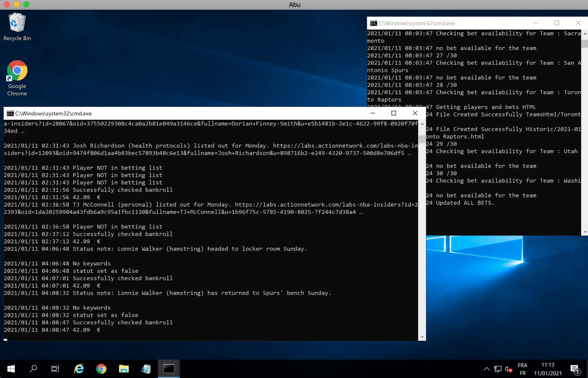The image size is (588, 378).
Task: Click macOS green zoom button of Abu
Action: (x=26, y=5)
